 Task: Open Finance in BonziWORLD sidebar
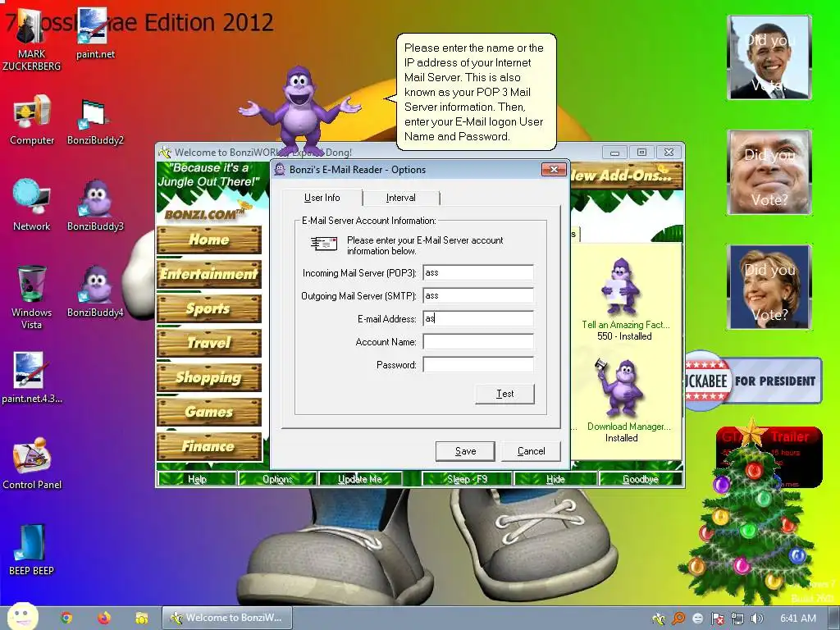coord(209,446)
